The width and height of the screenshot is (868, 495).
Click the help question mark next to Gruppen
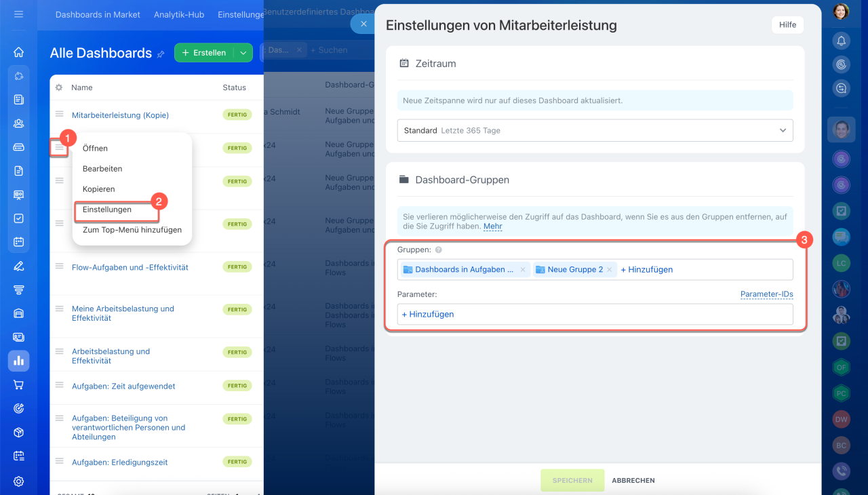438,250
